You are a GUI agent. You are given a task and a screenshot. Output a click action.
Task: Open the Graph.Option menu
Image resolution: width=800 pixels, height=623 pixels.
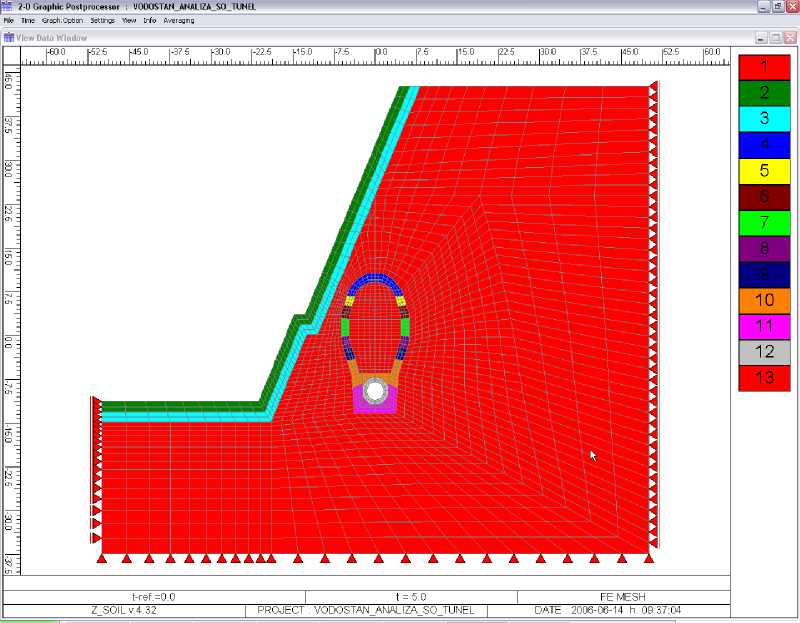pos(62,20)
